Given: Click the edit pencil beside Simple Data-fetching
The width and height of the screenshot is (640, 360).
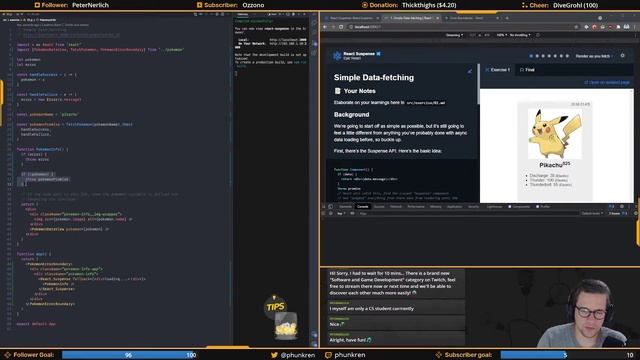Looking at the screenshot, I should [469, 71].
